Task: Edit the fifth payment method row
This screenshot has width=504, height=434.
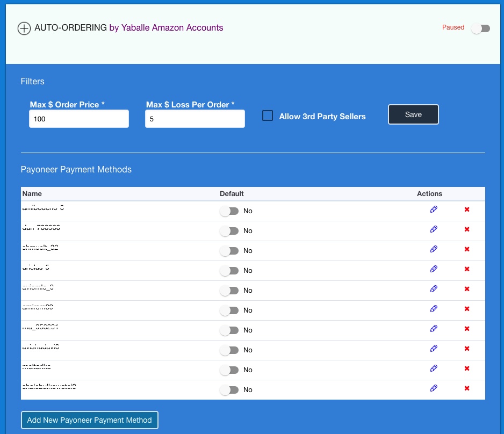Action: point(434,289)
